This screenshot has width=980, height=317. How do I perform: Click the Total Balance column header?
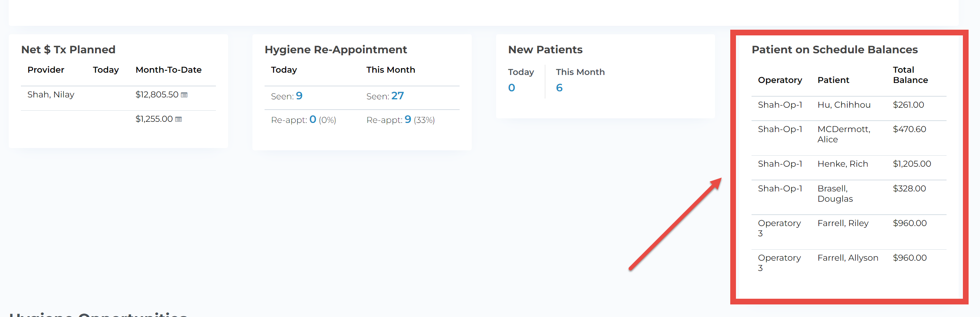910,75
